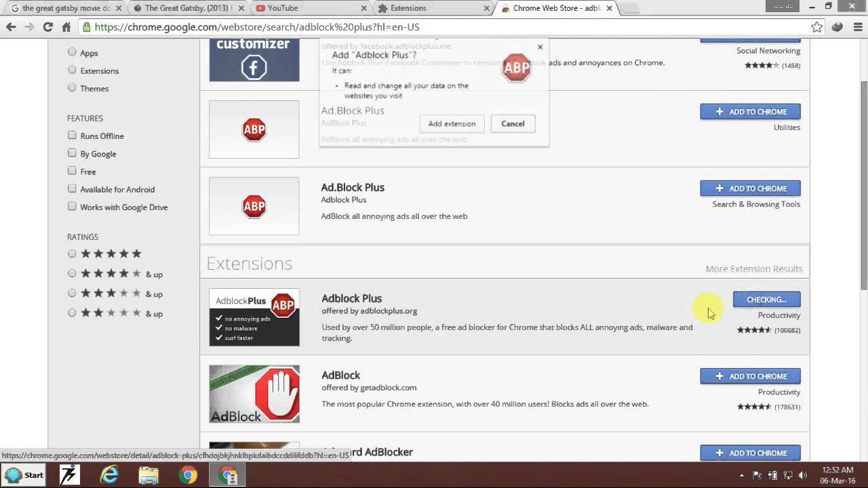
Task: Close the Extensions tab
Action: 487,8
